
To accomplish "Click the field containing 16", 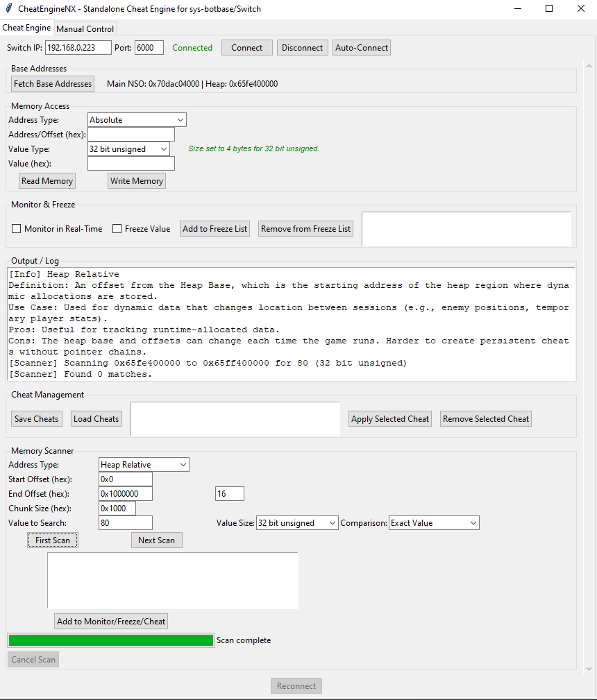I will (230, 494).
